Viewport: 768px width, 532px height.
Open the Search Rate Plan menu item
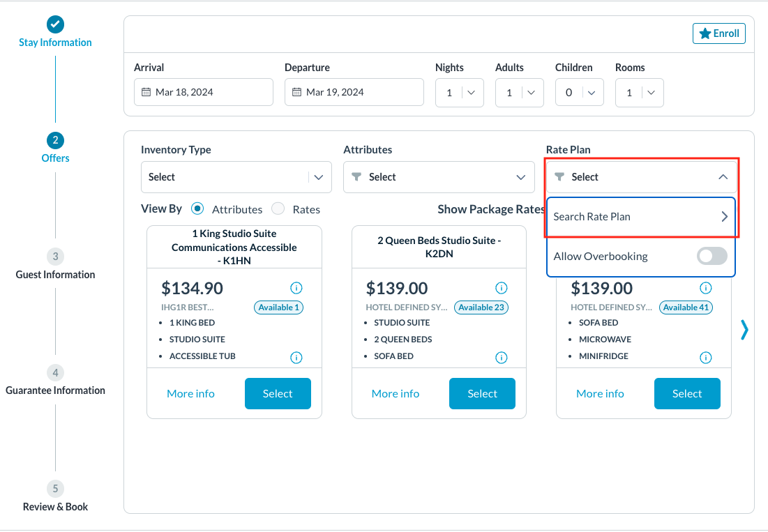point(640,217)
